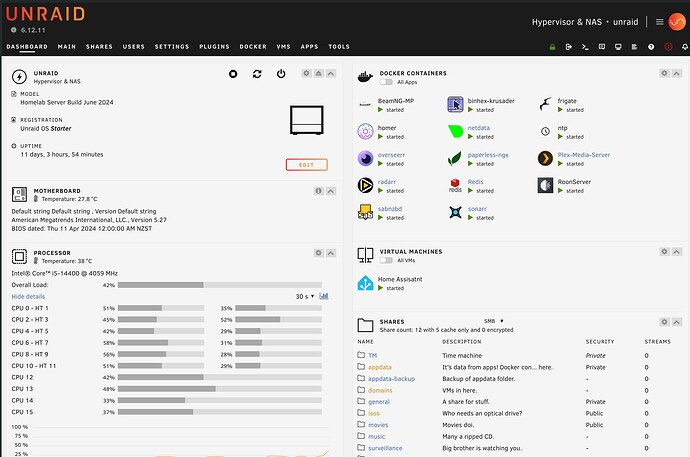
Task: Open Docker Containers panel settings gear
Action: 664,73
